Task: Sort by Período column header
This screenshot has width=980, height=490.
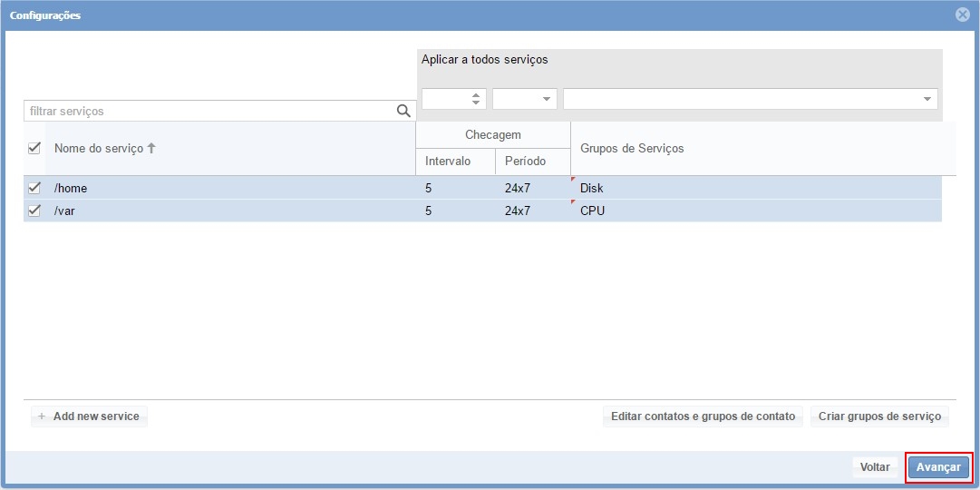Action: [525, 162]
